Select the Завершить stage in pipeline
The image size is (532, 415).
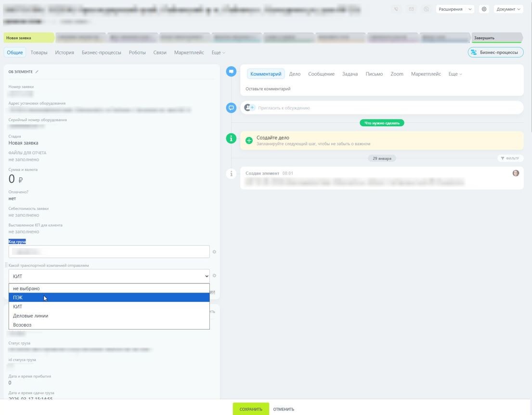pyautogui.click(x=495, y=38)
